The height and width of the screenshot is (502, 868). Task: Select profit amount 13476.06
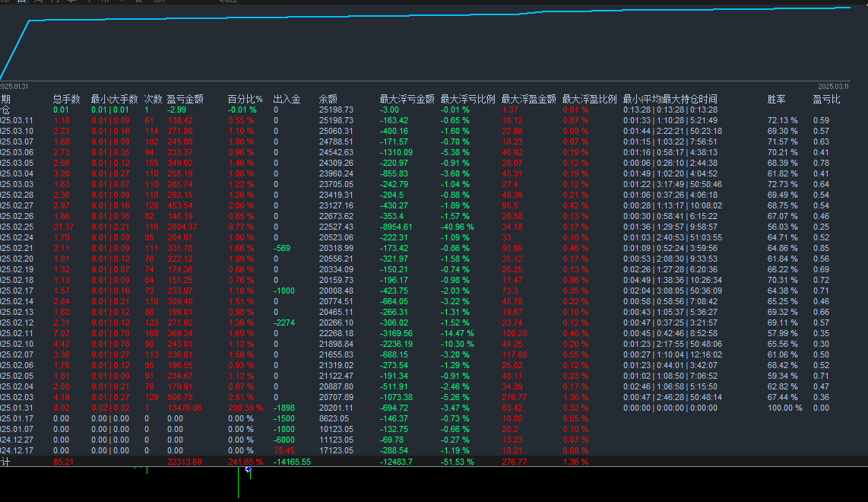click(x=185, y=408)
